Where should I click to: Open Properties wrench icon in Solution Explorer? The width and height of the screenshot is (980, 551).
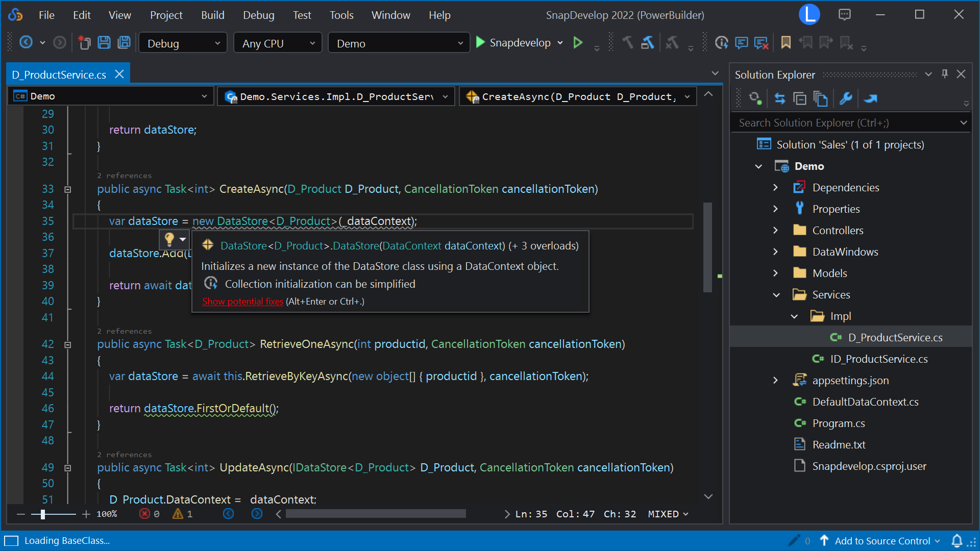click(x=846, y=98)
